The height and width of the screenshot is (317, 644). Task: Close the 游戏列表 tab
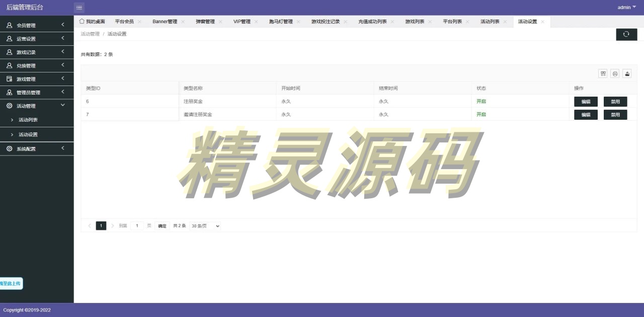coord(430,22)
